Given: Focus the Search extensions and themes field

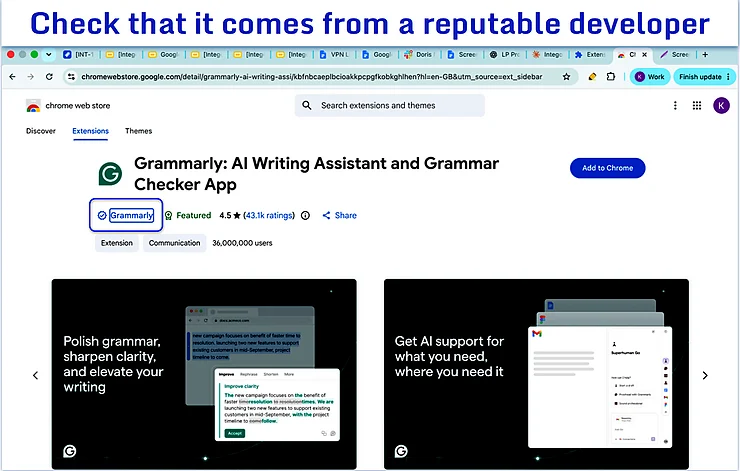Looking at the screenshot, I should [x=390, y=105].
